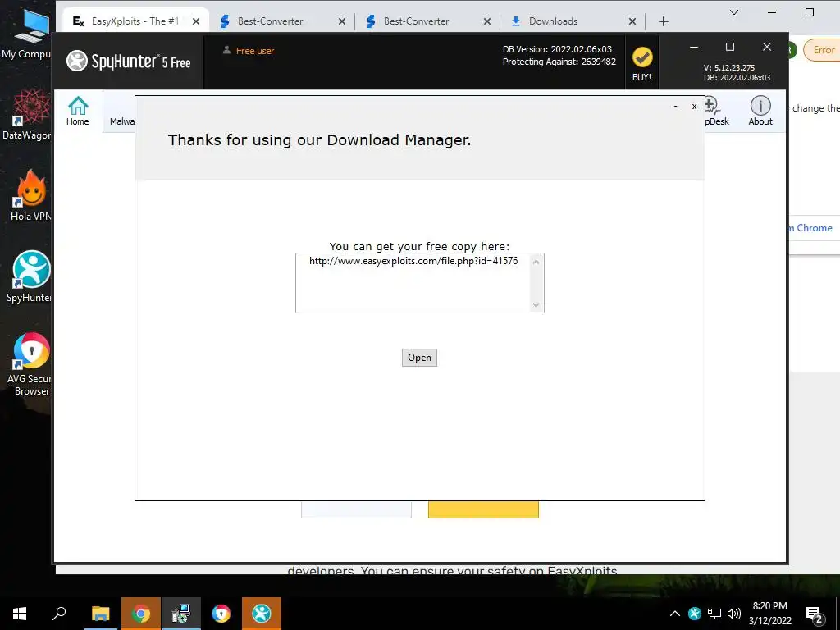Click the URL box scroll-up arrow
The image size is (840, 630).
tap(536, 262)
